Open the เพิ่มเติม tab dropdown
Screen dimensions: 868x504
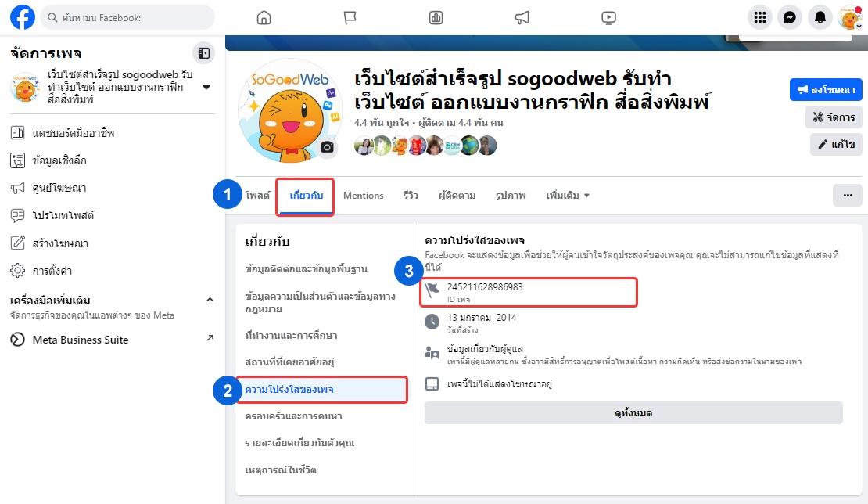coord(568,196)
